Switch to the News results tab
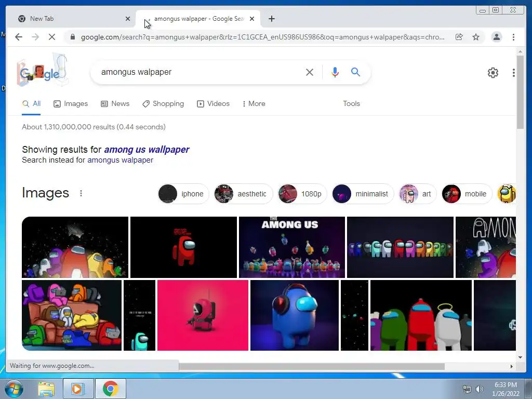532x399 pixels. pos(115,104)
